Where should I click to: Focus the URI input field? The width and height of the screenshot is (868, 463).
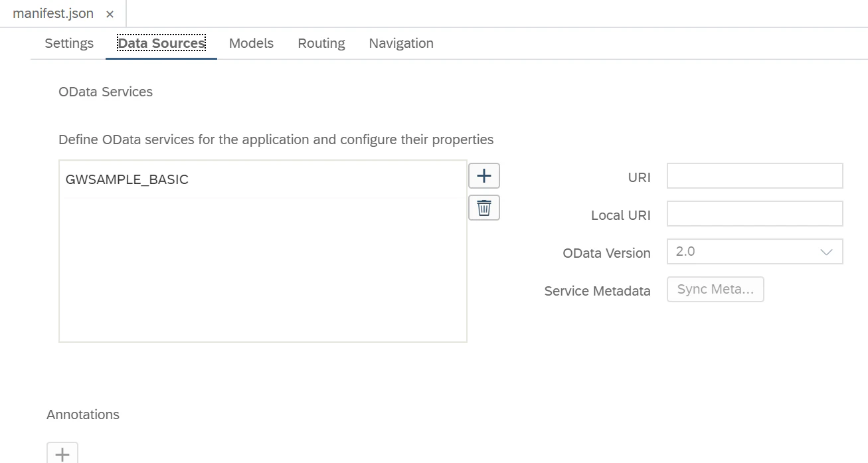click(x=755, y=176)
